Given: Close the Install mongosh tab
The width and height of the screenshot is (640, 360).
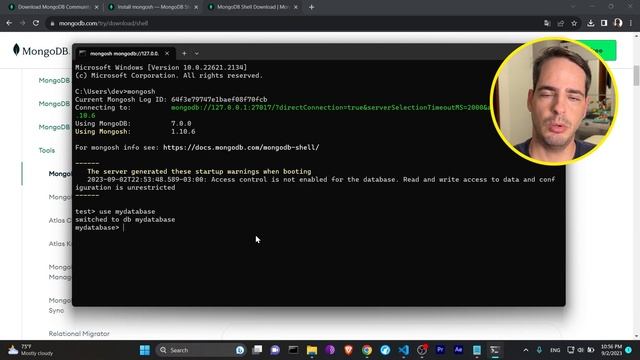Looking at the screenshot, I should click(196, 7).
